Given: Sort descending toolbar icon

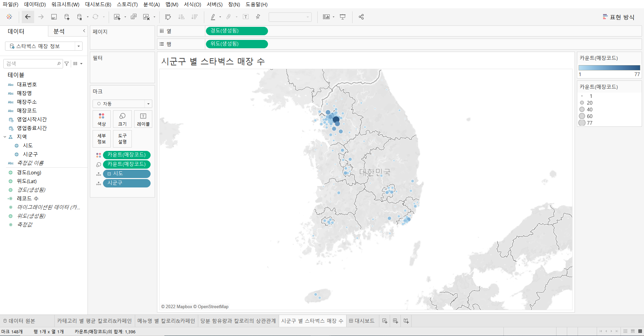Looking at the screenshot, I should click(194, 17).
